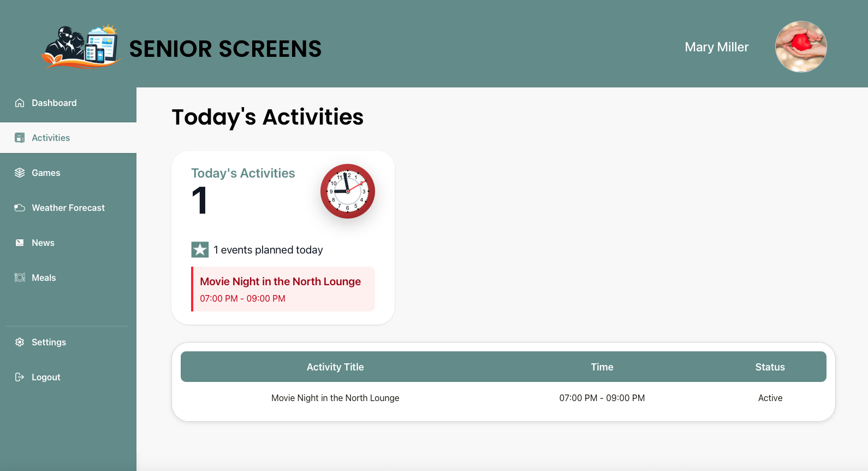Select the Movie Night in the North Lounge table row
Image resolution: width=868 pixels, height=471 pixels.
point(503,398)
